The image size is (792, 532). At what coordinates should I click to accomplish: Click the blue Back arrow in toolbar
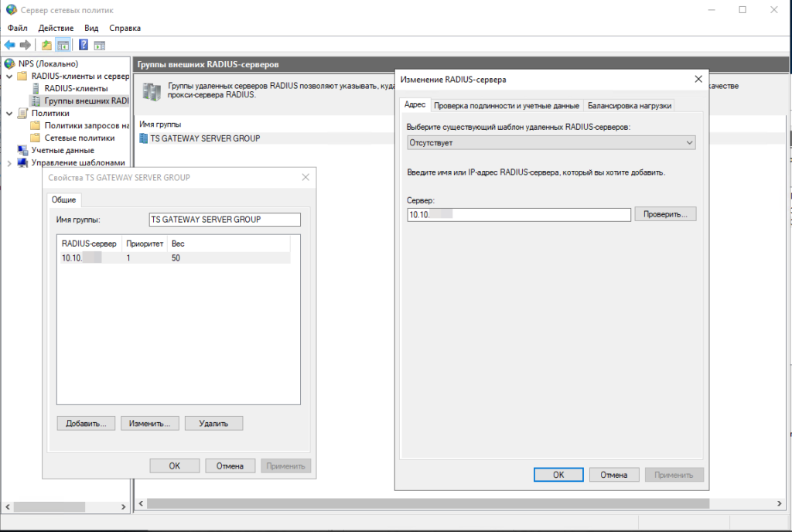click(9, 45)
